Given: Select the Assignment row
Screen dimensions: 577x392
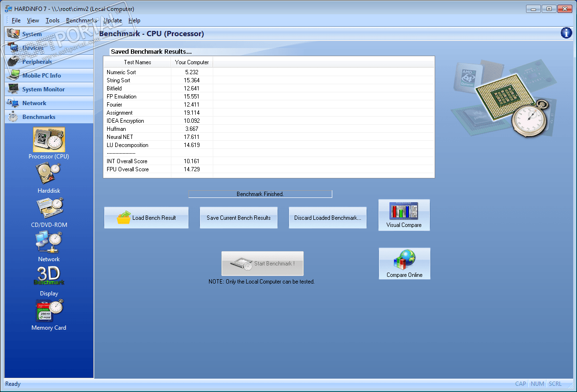Looking at the screenshot, I should [x=269, y=113].
